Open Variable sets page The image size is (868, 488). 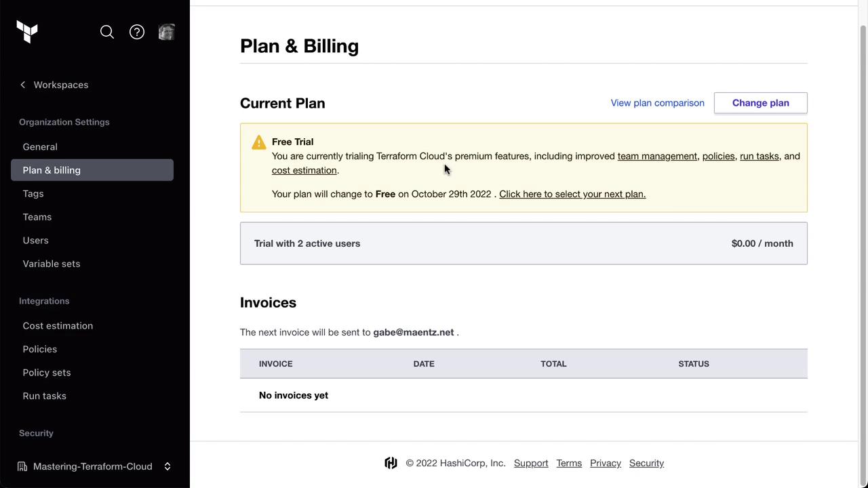click(x=52, y=264)
